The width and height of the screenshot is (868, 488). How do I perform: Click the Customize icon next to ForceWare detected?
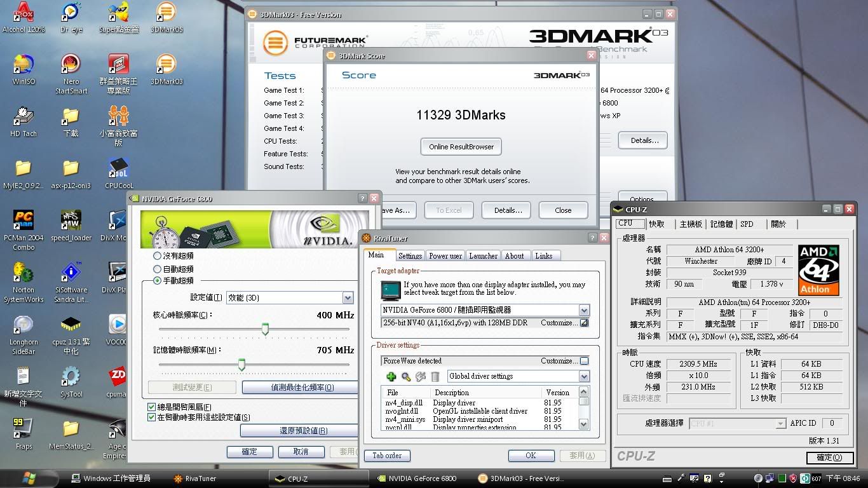click(x=584, y=361)
